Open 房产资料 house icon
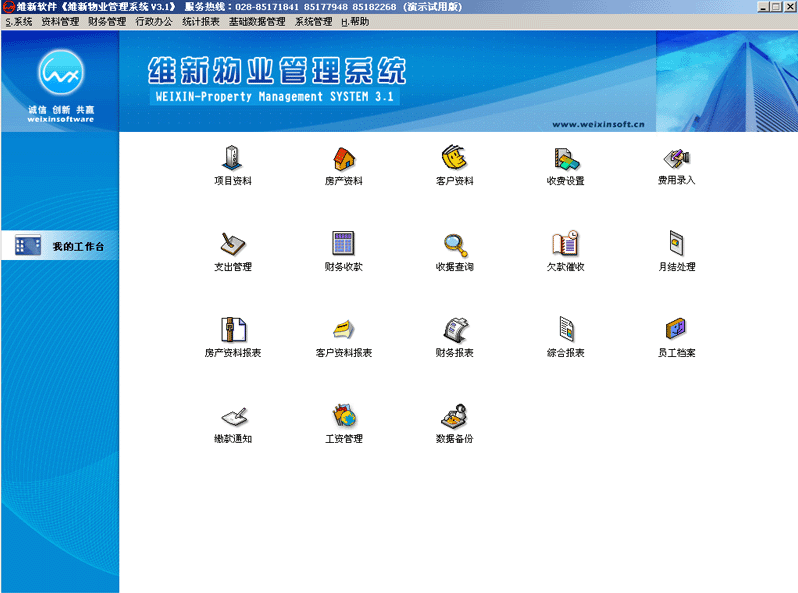 [x=344, y=158]
